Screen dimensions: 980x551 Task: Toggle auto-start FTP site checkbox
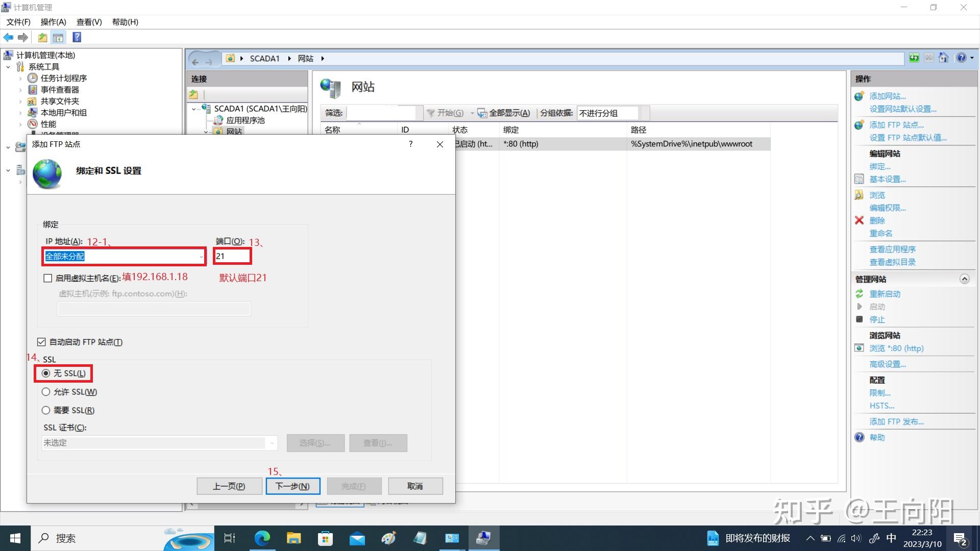(x=42, y=342)
